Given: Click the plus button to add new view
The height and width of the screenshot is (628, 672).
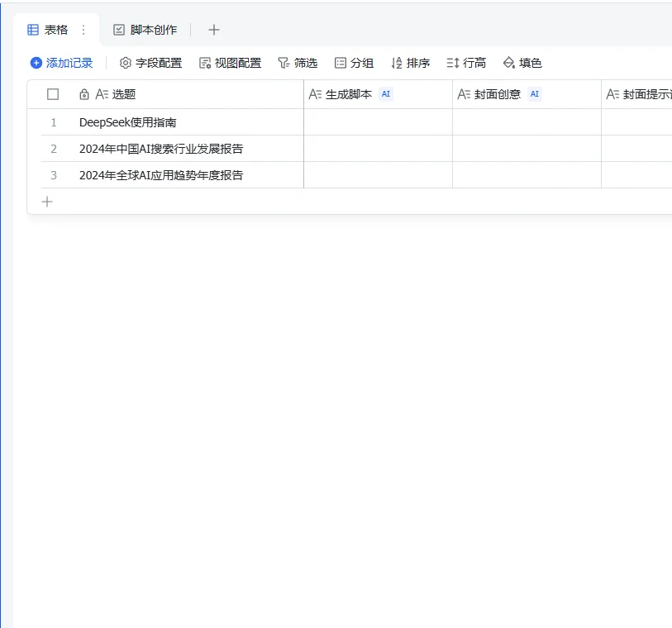Looking at the screenshot, I should 213,29.
